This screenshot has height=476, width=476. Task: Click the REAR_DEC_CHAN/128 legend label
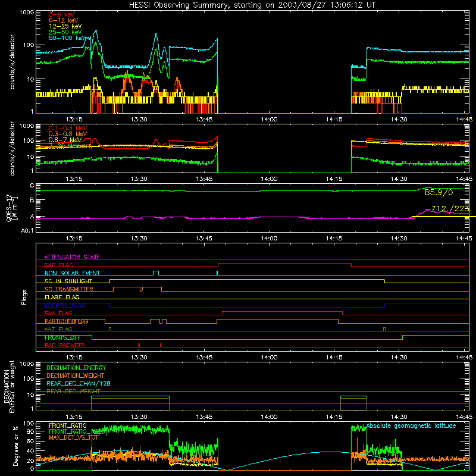[79, 383]
